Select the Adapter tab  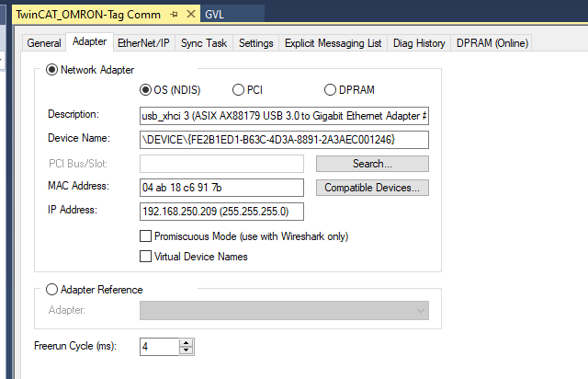point(89,41)
